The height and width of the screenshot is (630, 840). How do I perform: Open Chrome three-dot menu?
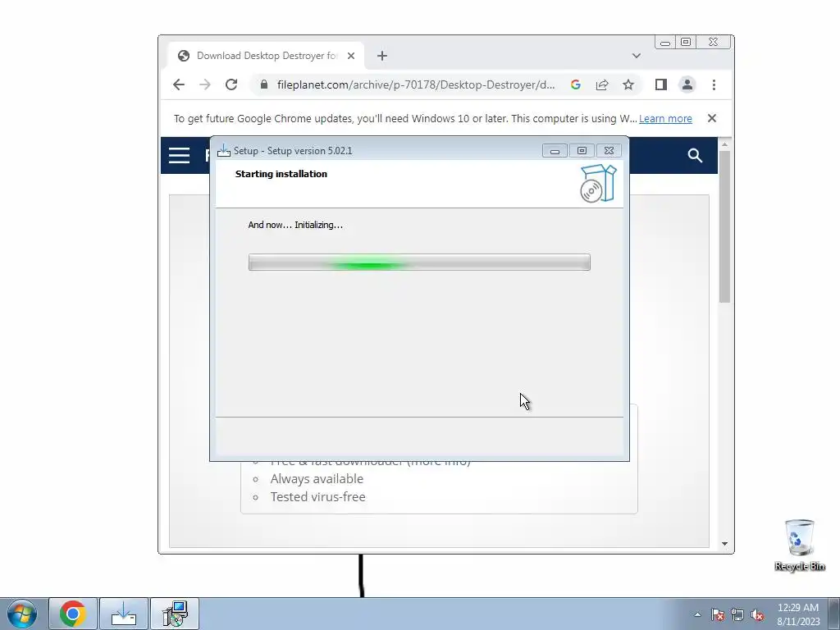coord(714,84)
